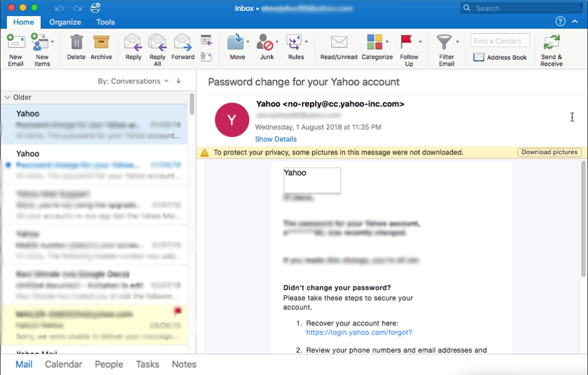Click the Yahoo sender avatar circle
The image size is (588, 375).
(x=232, y=120)
